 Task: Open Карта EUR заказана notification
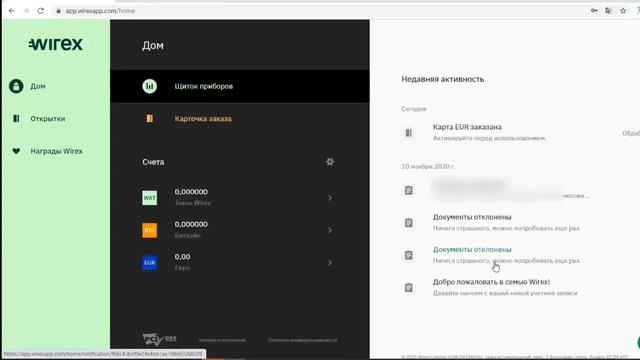[x=467, y=127]
